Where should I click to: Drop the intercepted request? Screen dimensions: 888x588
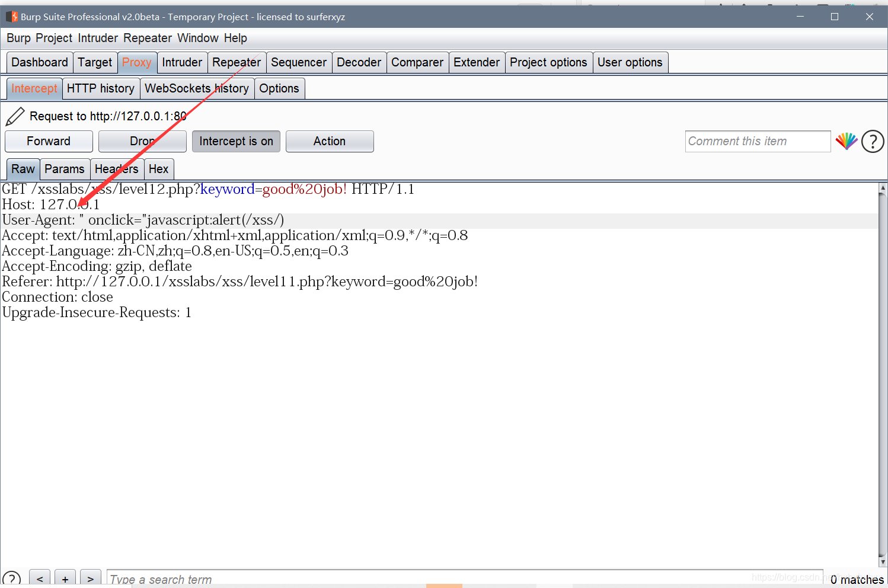[142, 141]
